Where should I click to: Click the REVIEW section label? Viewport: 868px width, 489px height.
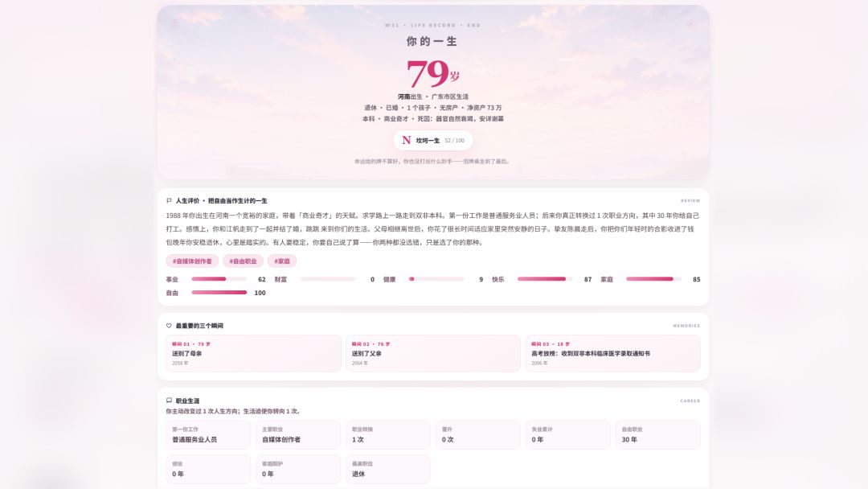pos(690,201)
